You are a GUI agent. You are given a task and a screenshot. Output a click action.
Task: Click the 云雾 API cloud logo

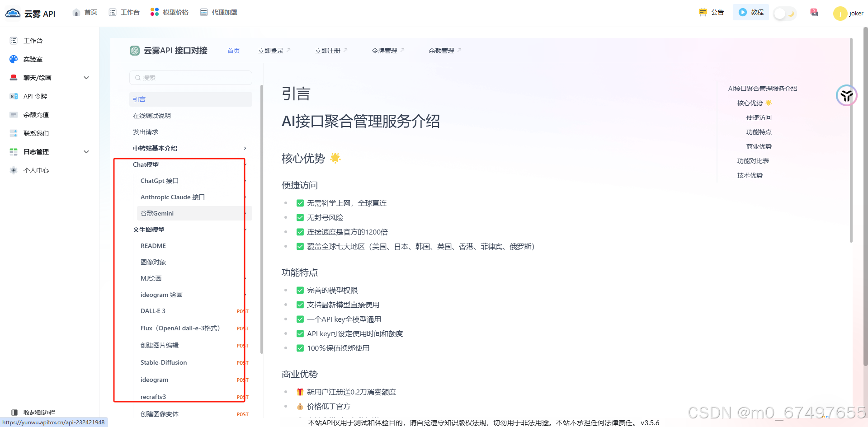click(13, 13)
